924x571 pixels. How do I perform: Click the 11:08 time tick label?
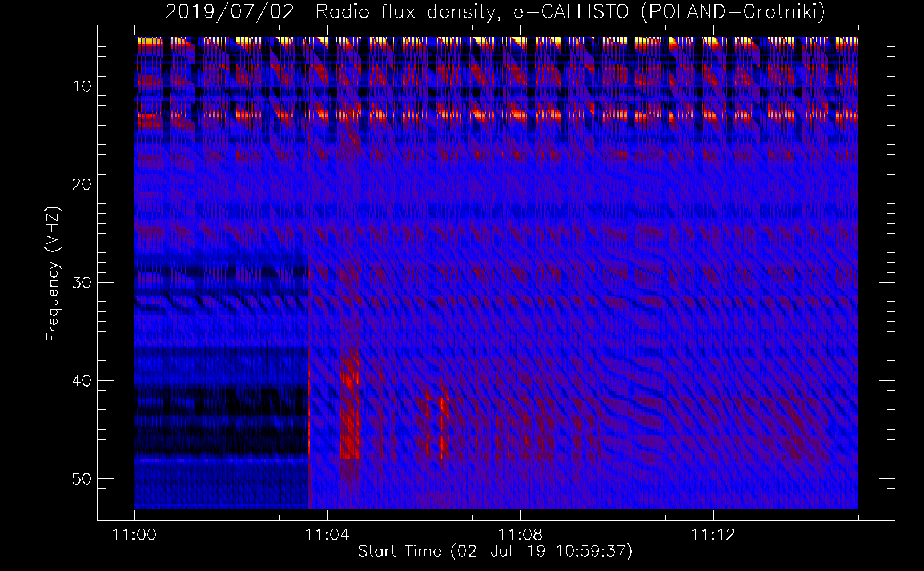(x=520, y=535)
